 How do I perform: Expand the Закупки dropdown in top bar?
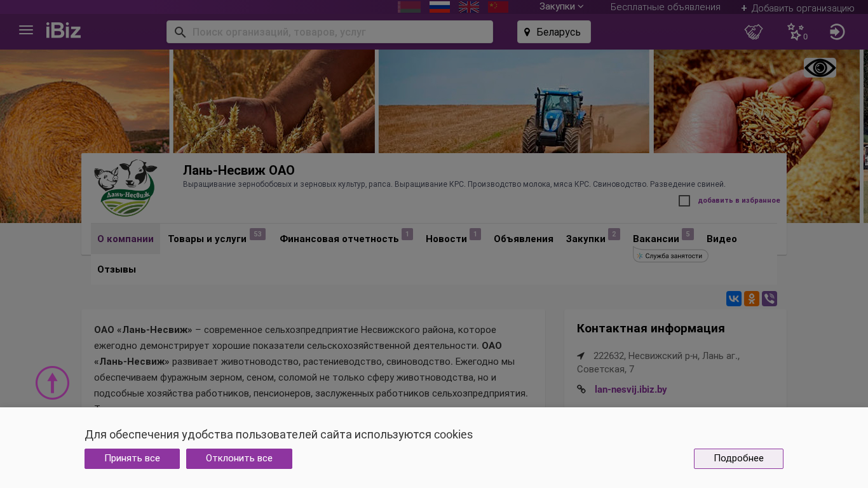tap(561, 7)
